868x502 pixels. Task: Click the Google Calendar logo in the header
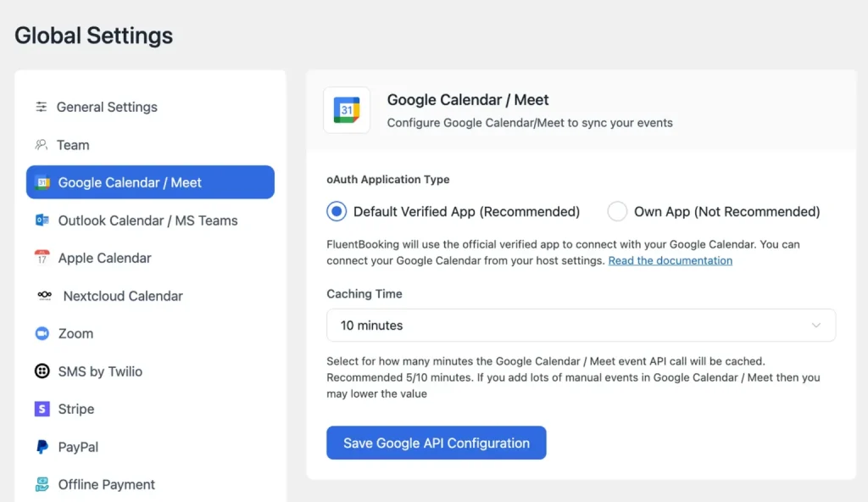click(347, 110)
